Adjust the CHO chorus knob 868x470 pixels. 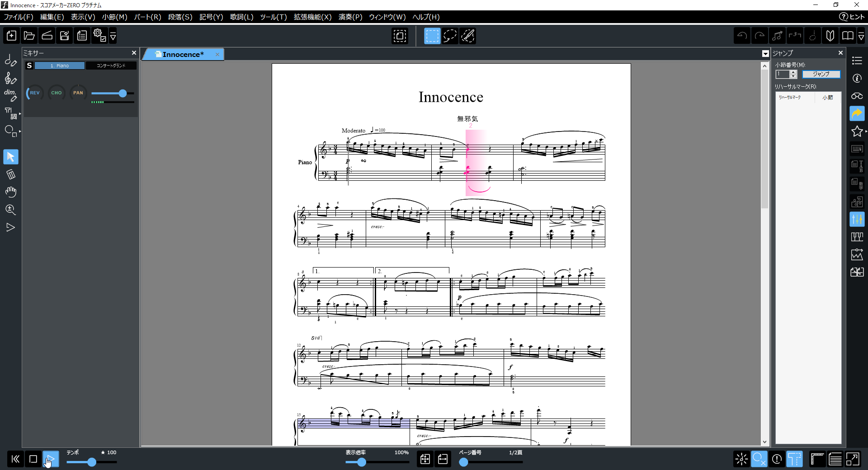[57, 93]
